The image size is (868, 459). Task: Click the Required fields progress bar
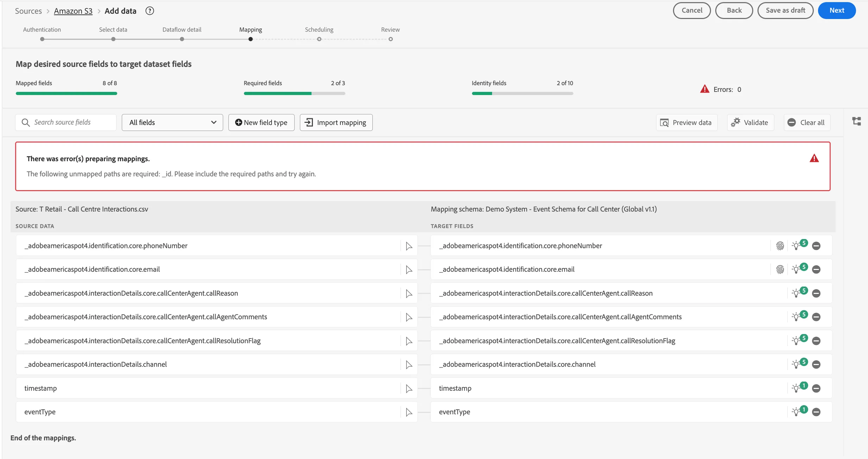coord(294,94)
